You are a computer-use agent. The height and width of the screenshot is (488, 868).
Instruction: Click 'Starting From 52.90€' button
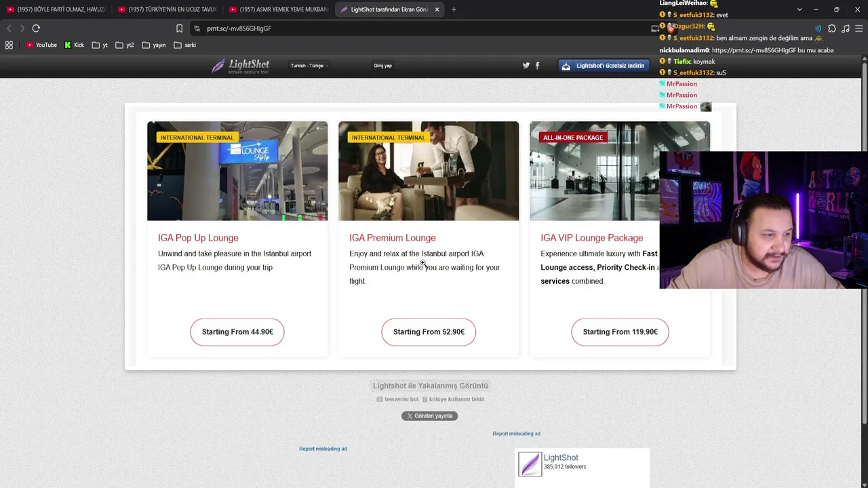pyautogui.click(x=429, y=332)
